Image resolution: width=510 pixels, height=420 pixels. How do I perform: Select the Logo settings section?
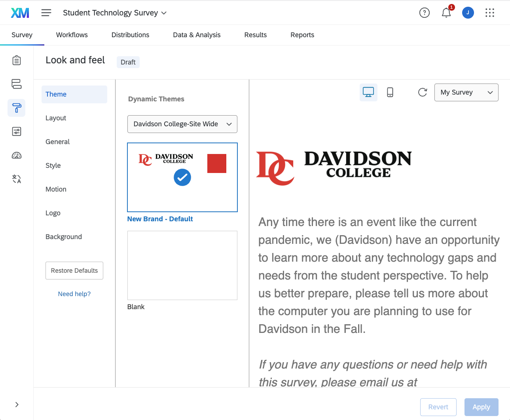[74, 213]
